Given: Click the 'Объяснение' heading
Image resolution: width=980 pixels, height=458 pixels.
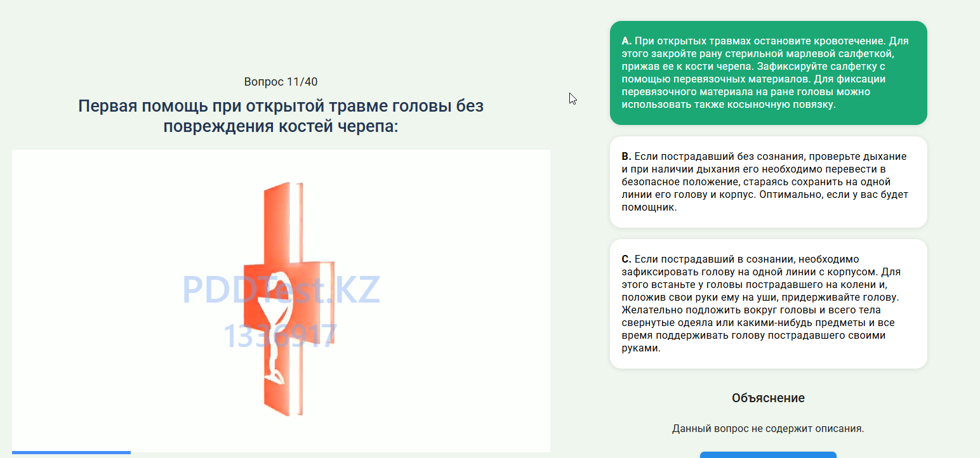Looking at the screenshot, I should click(x=768, y=398).
